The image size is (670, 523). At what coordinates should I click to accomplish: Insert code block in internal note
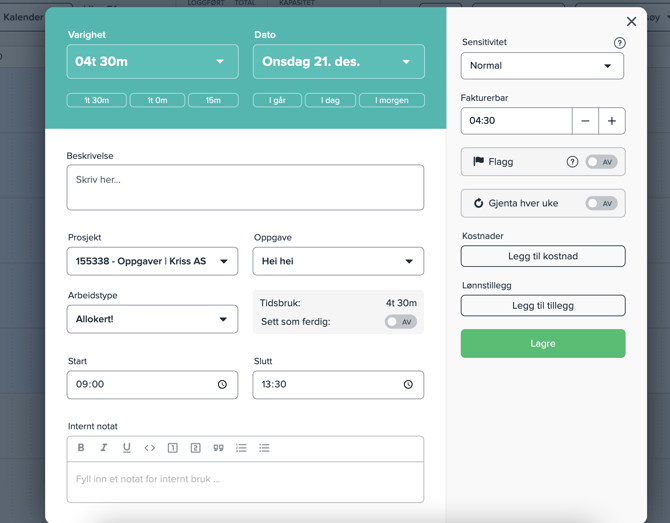[x=150, y=448]
